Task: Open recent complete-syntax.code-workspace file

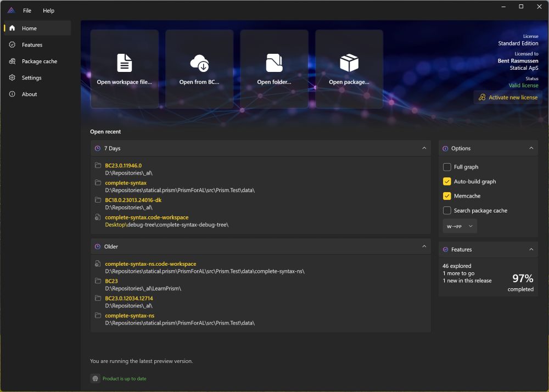Action: (147, 217)
